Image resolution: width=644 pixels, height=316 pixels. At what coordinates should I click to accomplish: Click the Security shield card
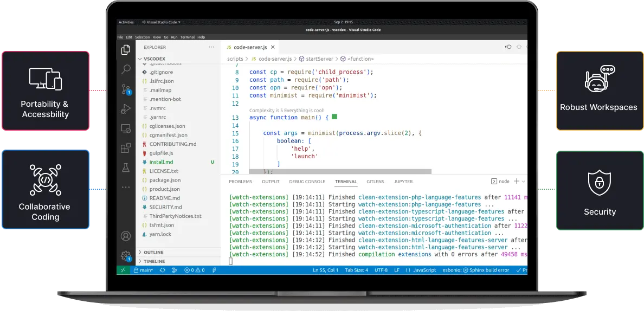[x=600, y=190]
